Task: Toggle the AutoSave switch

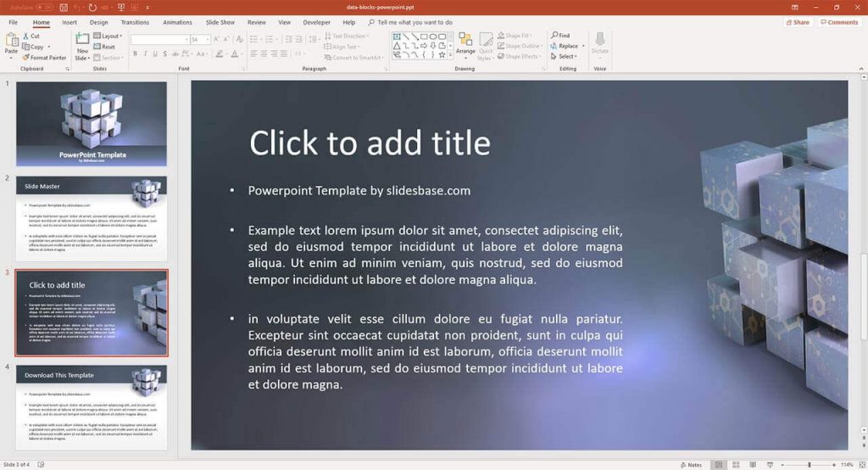Action: [x=43, y=7]
